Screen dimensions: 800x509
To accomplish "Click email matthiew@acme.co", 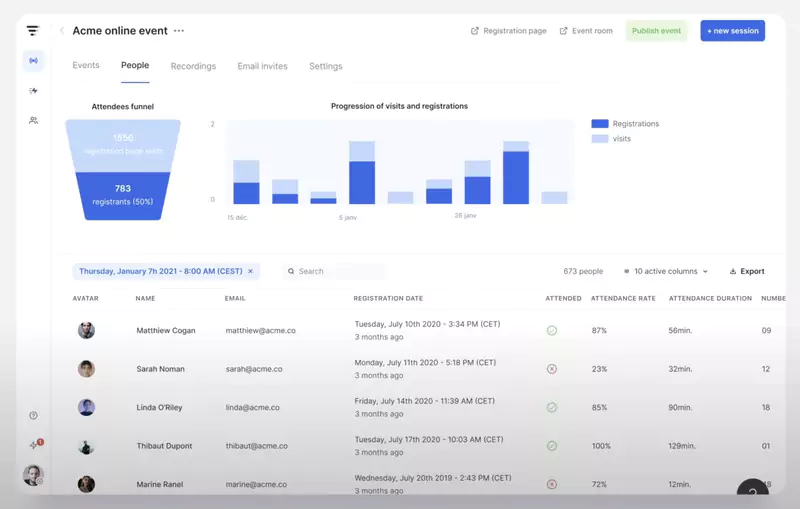I will pyautogui.click(x=261, y=330).
